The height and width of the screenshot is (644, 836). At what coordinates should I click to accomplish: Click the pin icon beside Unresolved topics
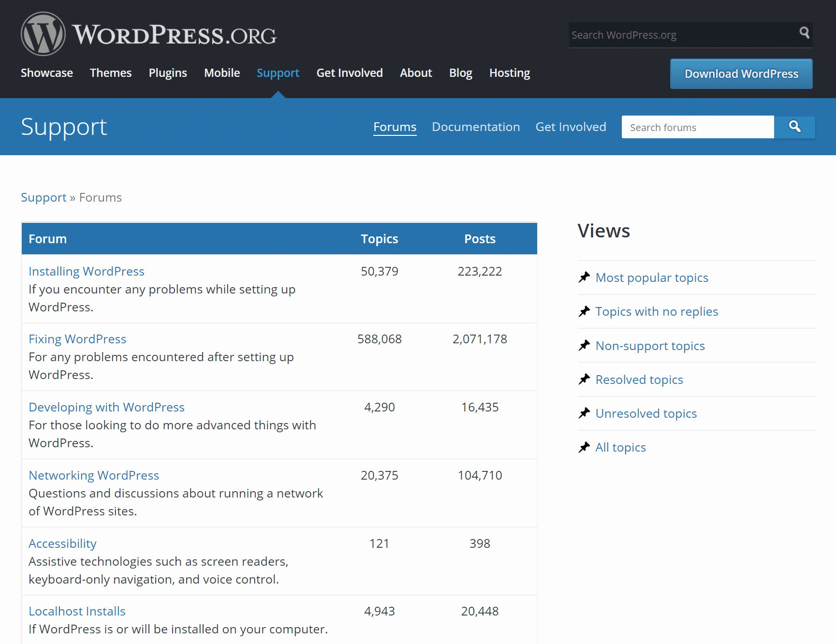[584, 413]
